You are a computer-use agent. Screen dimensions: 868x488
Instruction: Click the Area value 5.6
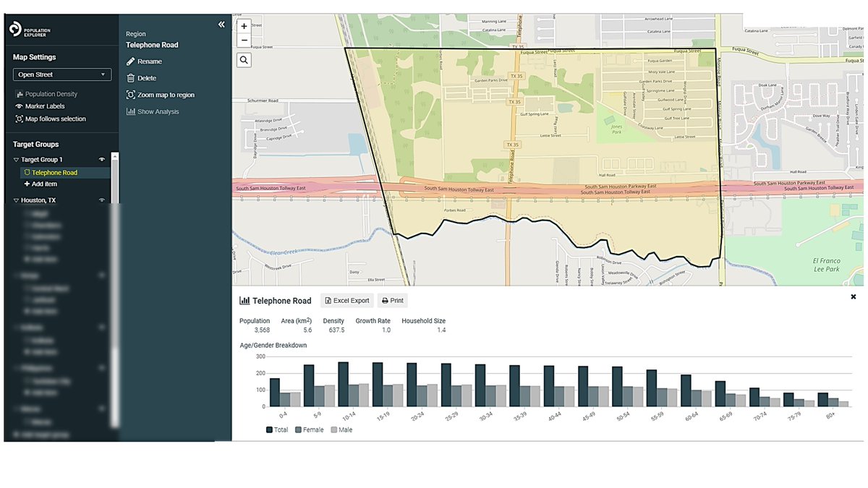click(307, 330)
